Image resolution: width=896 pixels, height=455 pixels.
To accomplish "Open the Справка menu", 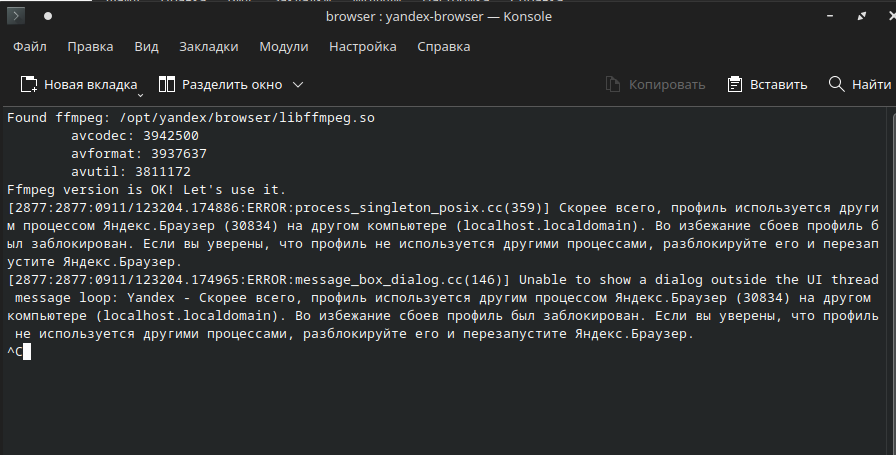I will pyautogui.click(x=443, y=47).
